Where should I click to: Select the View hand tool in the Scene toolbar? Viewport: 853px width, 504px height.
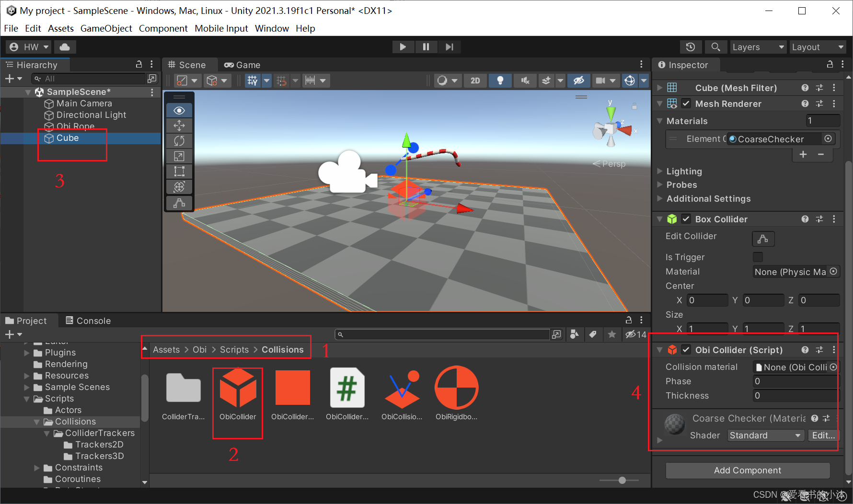point(179,111)
